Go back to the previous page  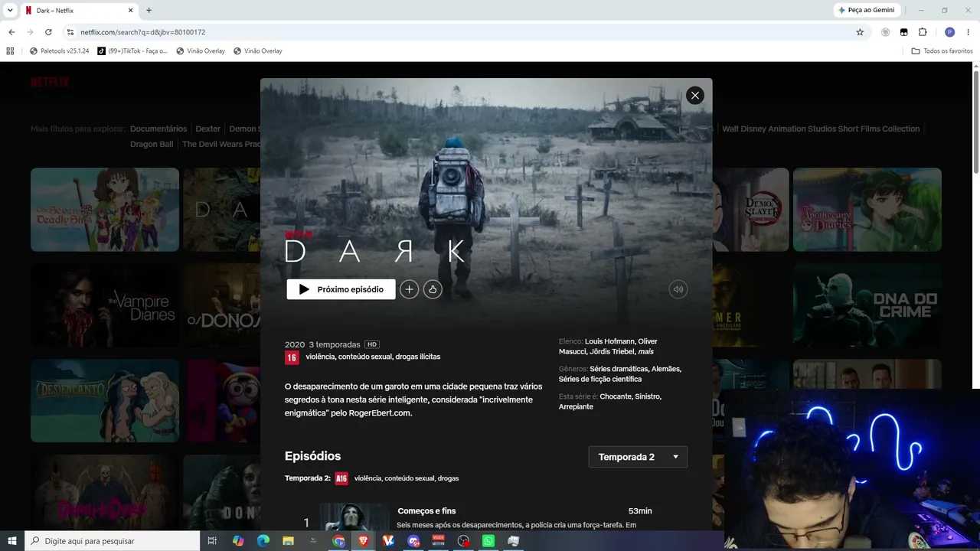pos(11,32)
